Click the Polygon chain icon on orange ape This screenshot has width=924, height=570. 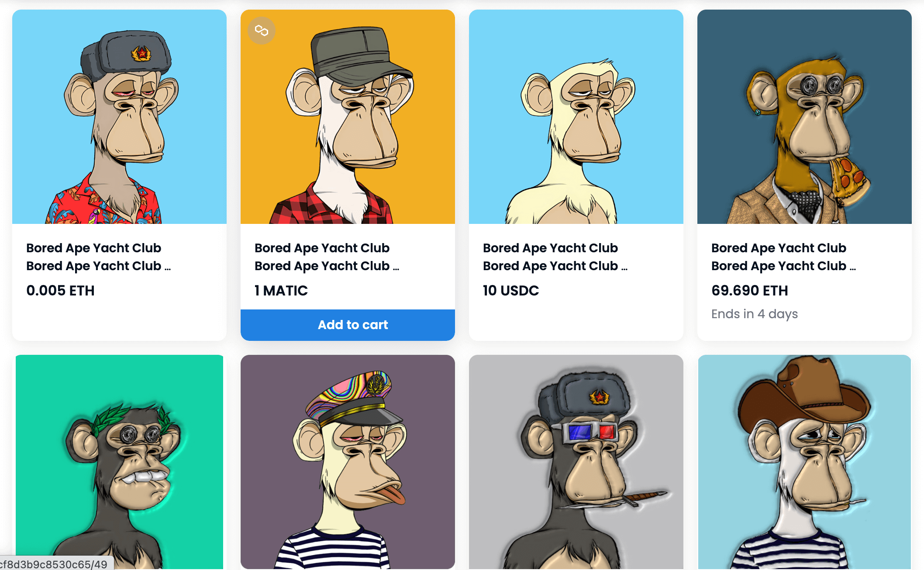[x=262, y=31]
